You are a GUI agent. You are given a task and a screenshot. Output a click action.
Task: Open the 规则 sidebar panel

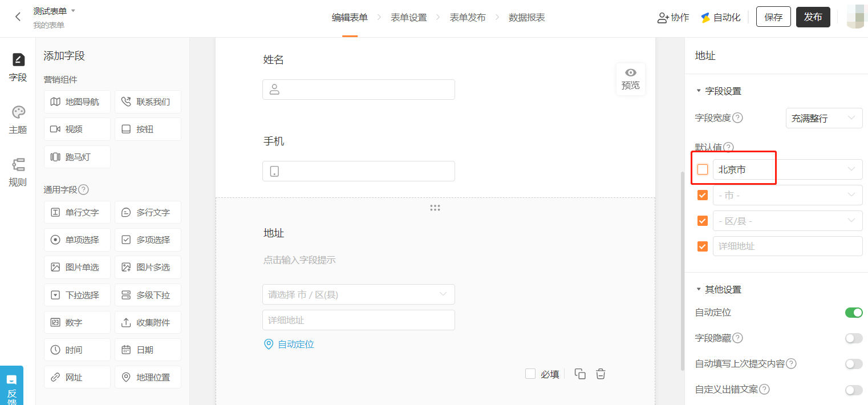coord(18,173)
